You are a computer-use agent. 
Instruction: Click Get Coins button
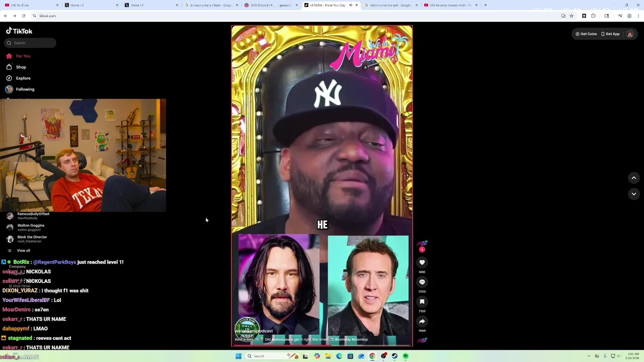coord(586,34)
